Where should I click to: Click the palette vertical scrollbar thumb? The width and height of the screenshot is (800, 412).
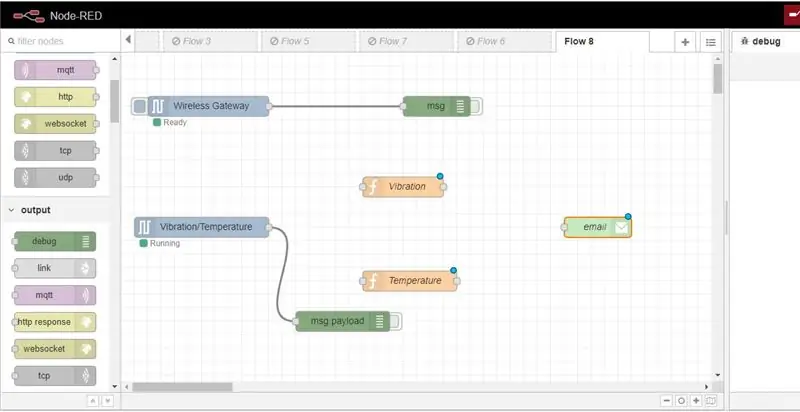click(114, 101)
